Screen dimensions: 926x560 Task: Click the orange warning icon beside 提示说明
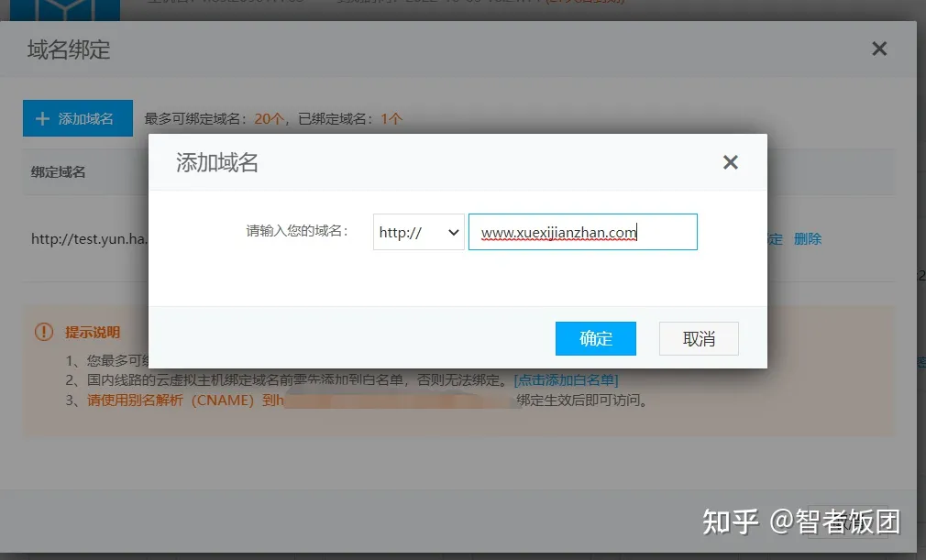[43, 332]
